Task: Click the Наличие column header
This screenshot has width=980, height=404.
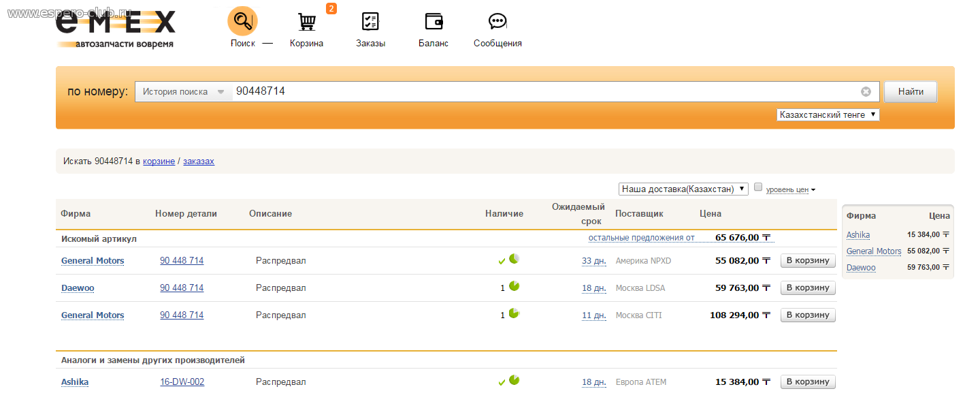Action: (x=504, y=214)
